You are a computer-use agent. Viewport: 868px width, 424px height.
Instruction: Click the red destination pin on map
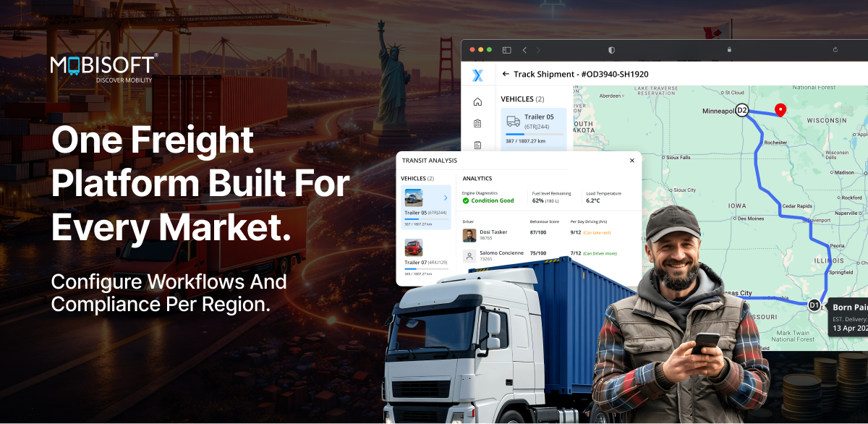[780, 110]
